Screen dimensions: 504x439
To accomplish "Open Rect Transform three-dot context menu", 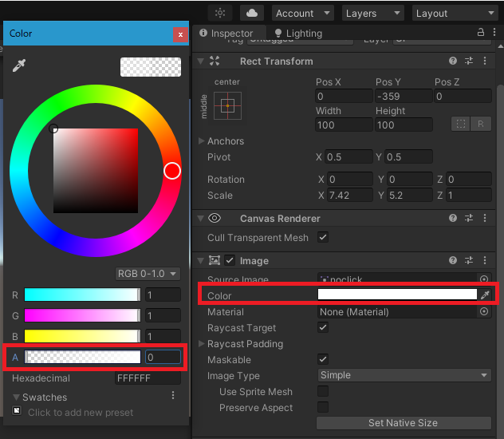I will [x=485, y=61].
